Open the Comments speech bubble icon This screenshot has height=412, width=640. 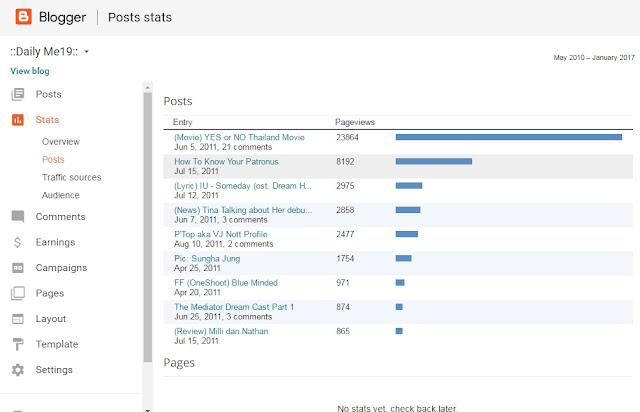click(18, 216)
